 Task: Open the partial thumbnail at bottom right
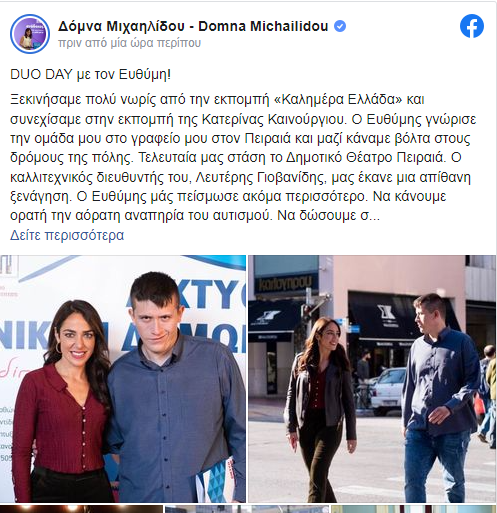[x=413, y=509]
